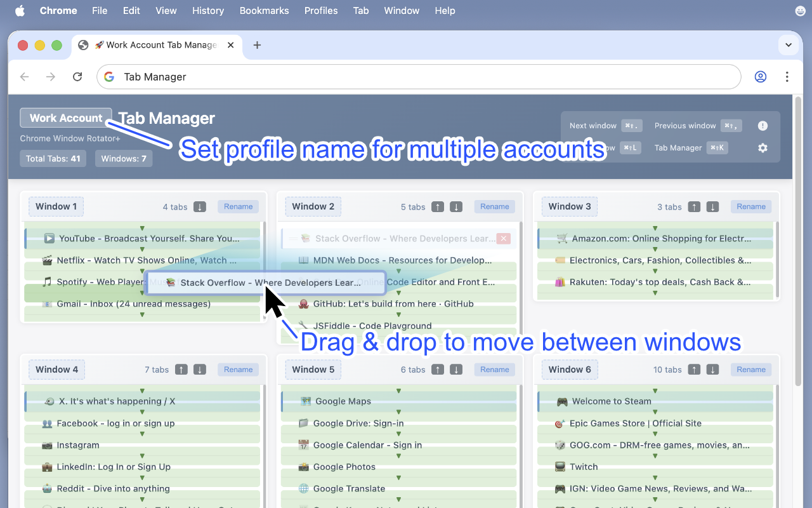812x508 pixels.
Task: Open the Window menu
Action: (402, 11)
